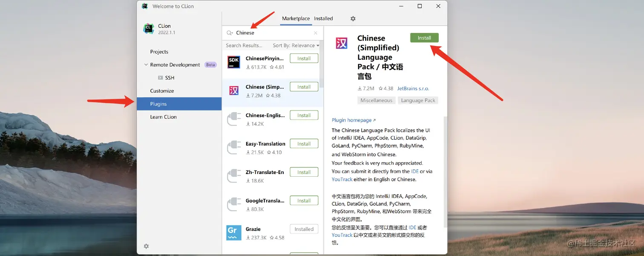The width and height of the screenshot is (644, 256).
Task: Click the Chinese (Simplified) Language Pack title
Action: (x=380, y=57)
